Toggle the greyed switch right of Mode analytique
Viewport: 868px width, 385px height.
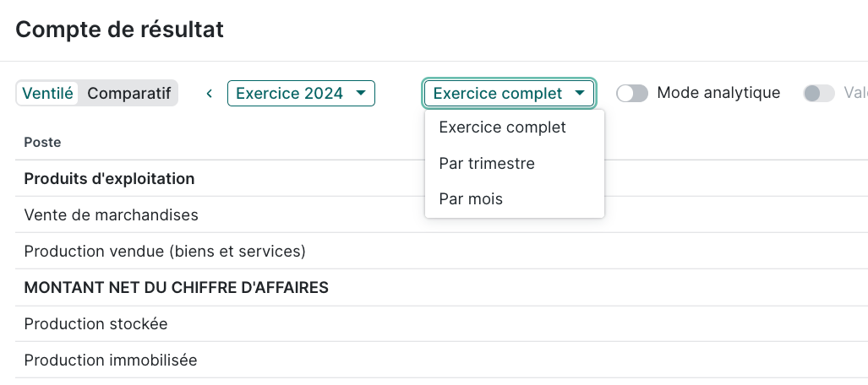click(818, 94)
